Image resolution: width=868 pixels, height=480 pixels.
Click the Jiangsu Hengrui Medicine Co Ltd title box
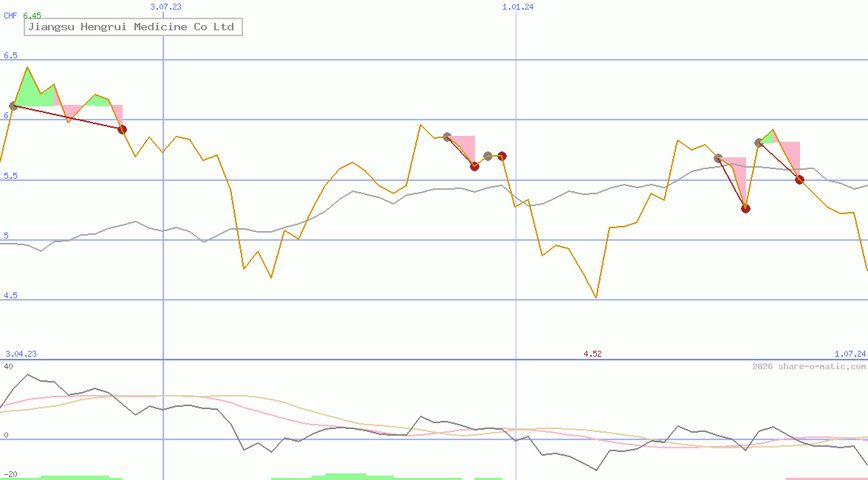pyautogui.click(x=133, y=27)
